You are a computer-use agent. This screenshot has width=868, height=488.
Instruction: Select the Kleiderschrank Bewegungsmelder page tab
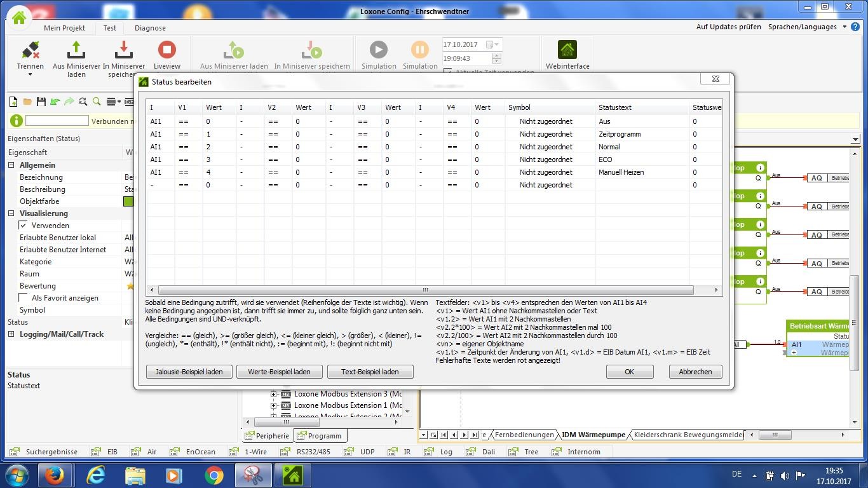pyautogui.click(x=689, y=435)
